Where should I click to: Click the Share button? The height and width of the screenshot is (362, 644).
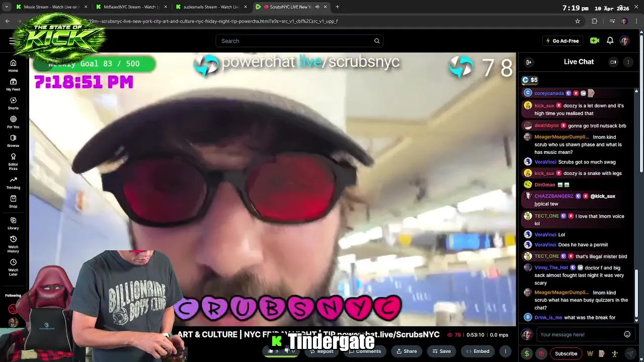pyautogui.click(x=406, y=351)
